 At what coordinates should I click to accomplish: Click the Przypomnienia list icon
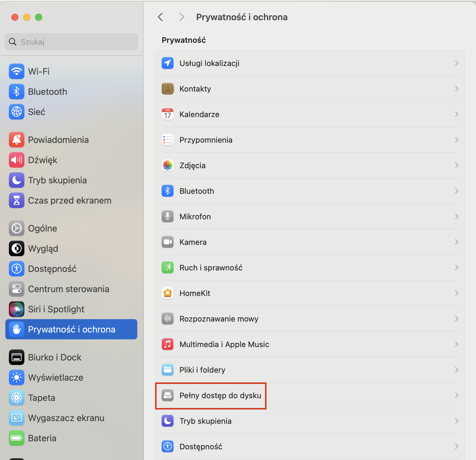tap(168, 140)
